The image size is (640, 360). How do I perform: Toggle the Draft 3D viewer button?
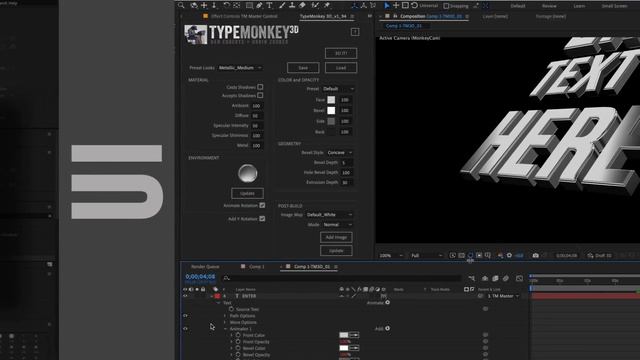(600, 256)
